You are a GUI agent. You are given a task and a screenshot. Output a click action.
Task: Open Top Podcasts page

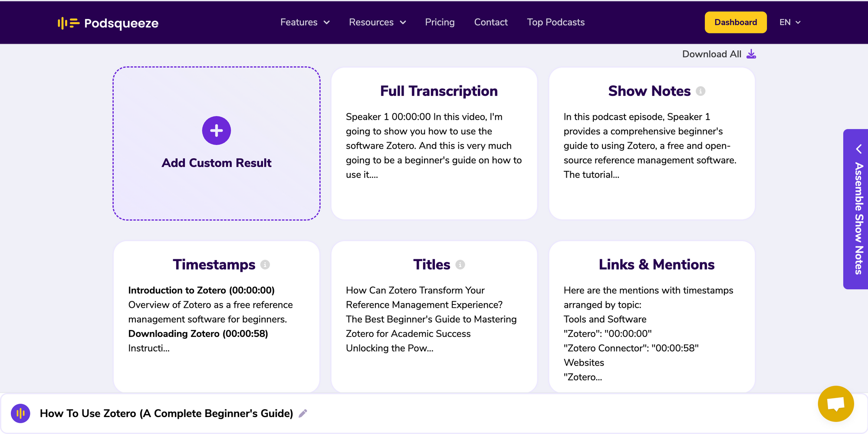556,23
